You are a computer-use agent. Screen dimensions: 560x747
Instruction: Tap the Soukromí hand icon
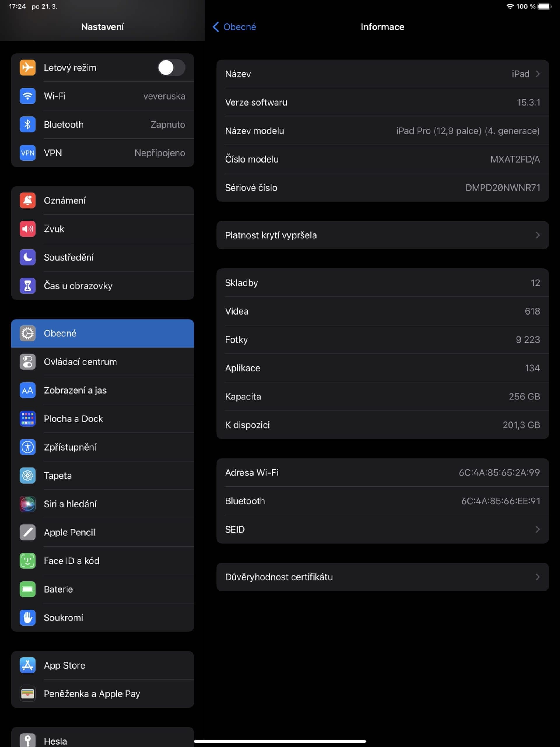[27, 617]
